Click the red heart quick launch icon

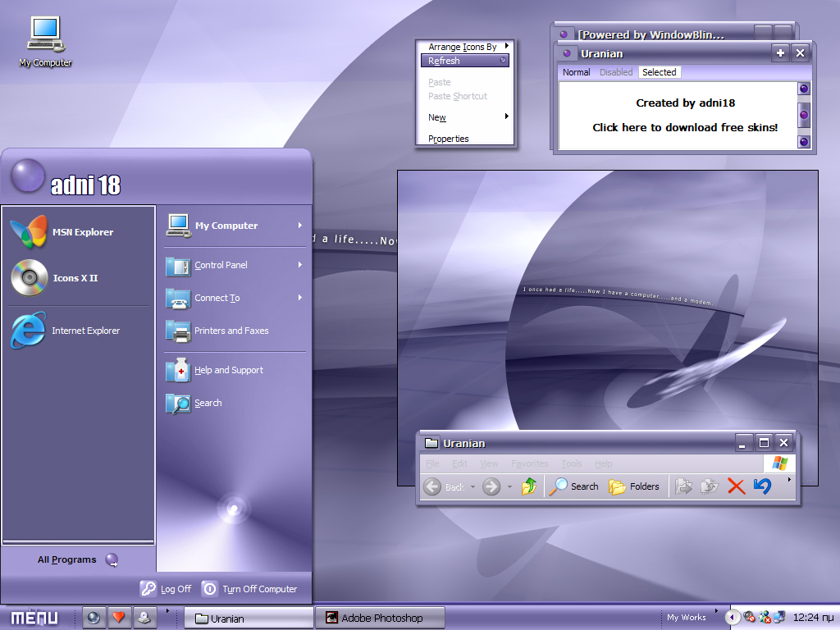tap(119, 618)
